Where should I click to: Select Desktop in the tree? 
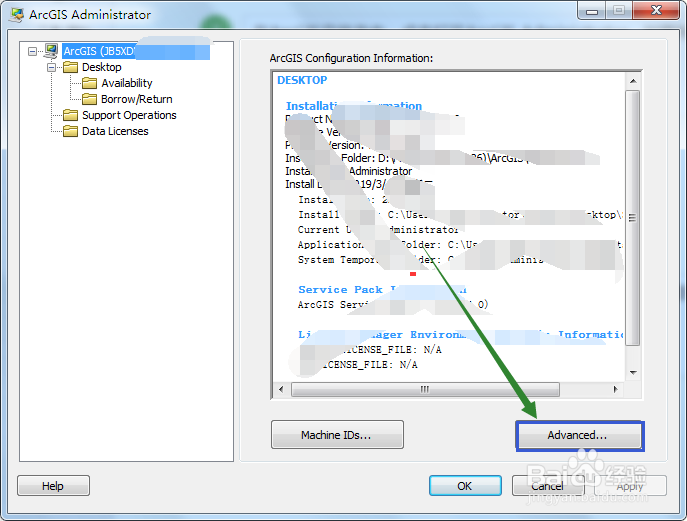tap(102, 67)
